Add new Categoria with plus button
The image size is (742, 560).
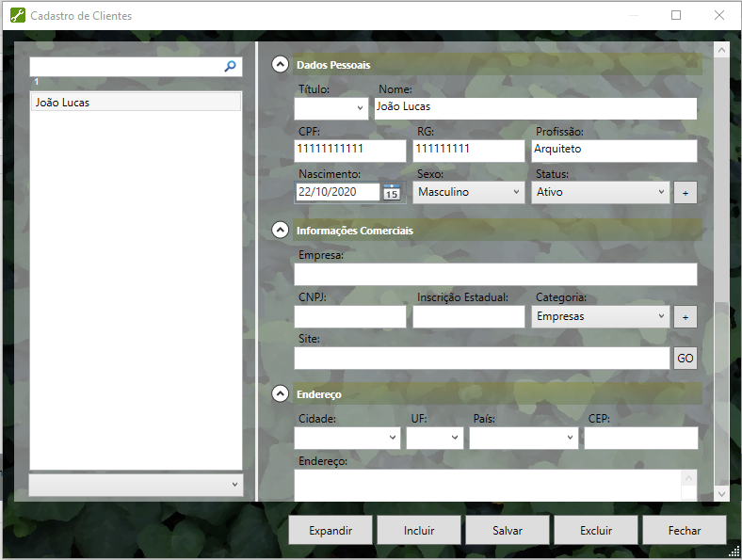point(686,317)
